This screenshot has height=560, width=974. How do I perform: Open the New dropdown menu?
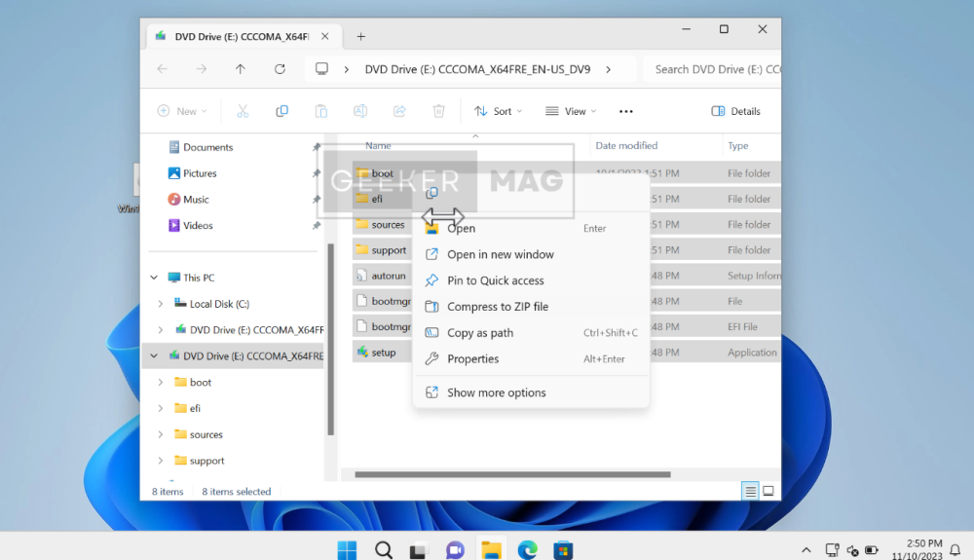182,111
